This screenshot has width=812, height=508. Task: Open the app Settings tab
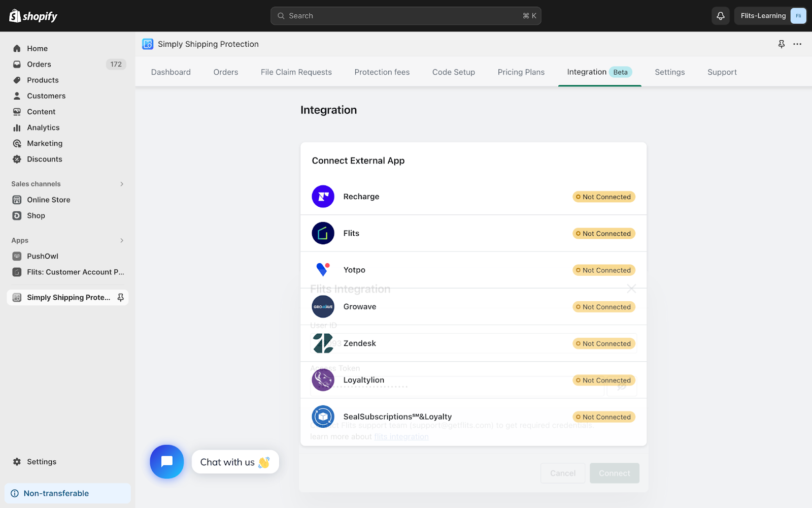click(670, 72)
